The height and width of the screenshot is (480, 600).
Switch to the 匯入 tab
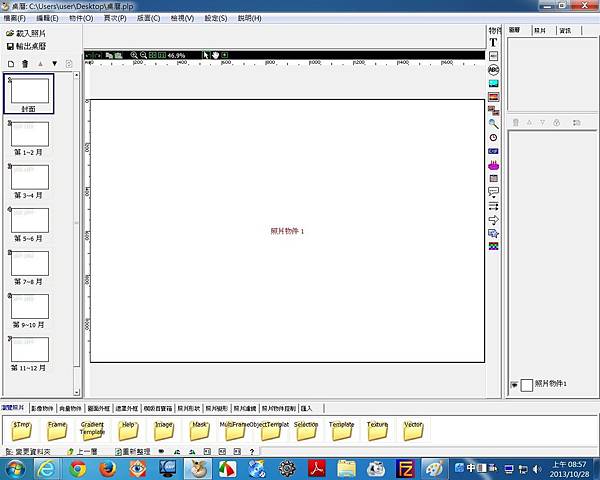click(x=307, y=408)
